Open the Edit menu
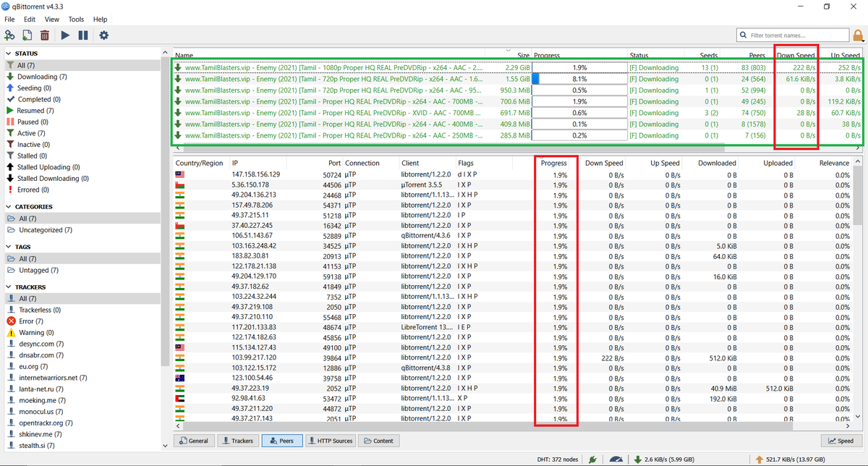The width and height of the screenshot is (868, 466). pos(30,20)
